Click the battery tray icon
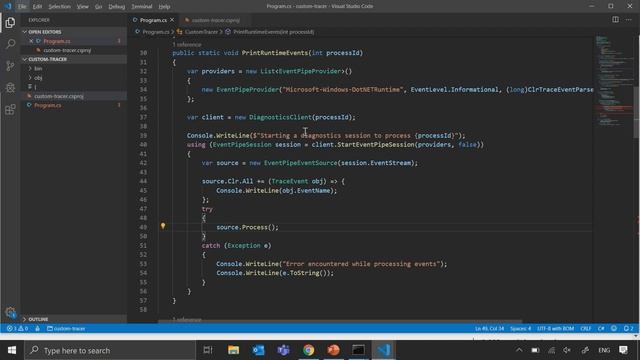The width and height of the screenshot is (640, 360). (x=535, y=350)
